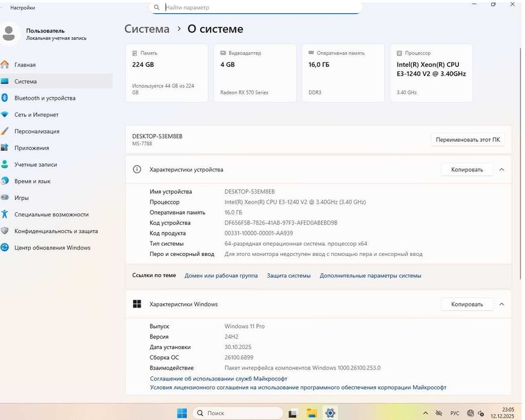Open the Start menu on the taskbar

pyautogui.click(x=182, y=413)
